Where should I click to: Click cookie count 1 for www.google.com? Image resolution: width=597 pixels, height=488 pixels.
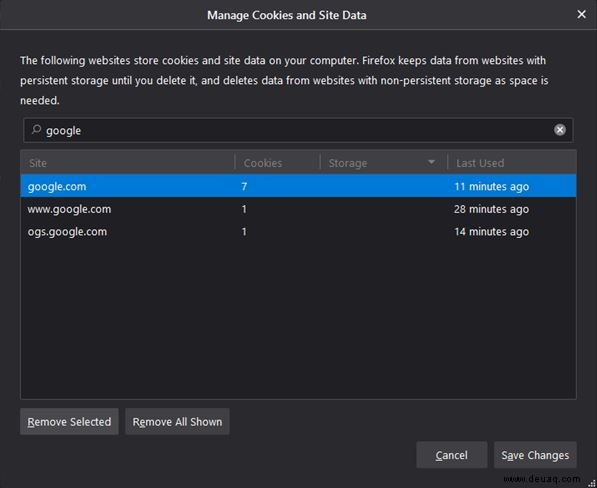tap(244, 209)
